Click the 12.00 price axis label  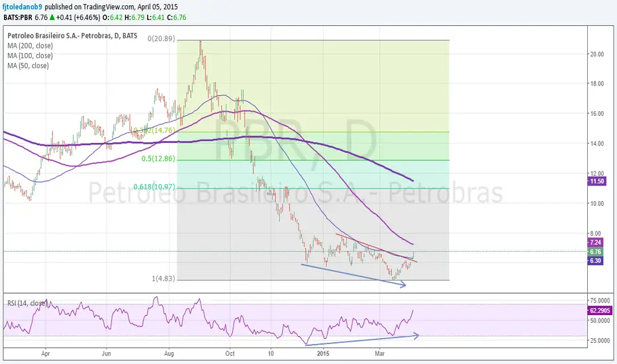pos(597,173)
